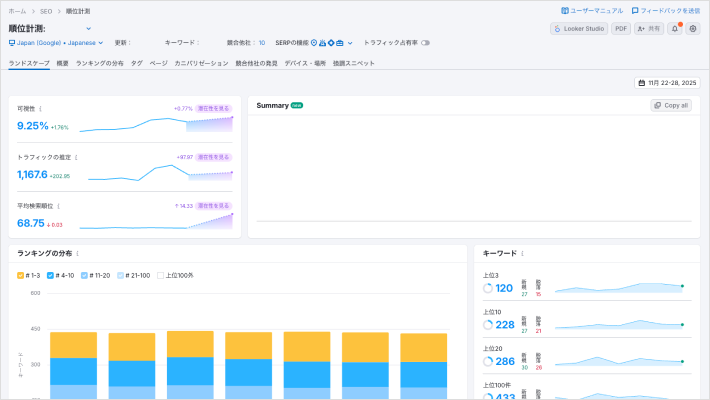Expand the 順位計測 project name dropdown

coord(88,29)
